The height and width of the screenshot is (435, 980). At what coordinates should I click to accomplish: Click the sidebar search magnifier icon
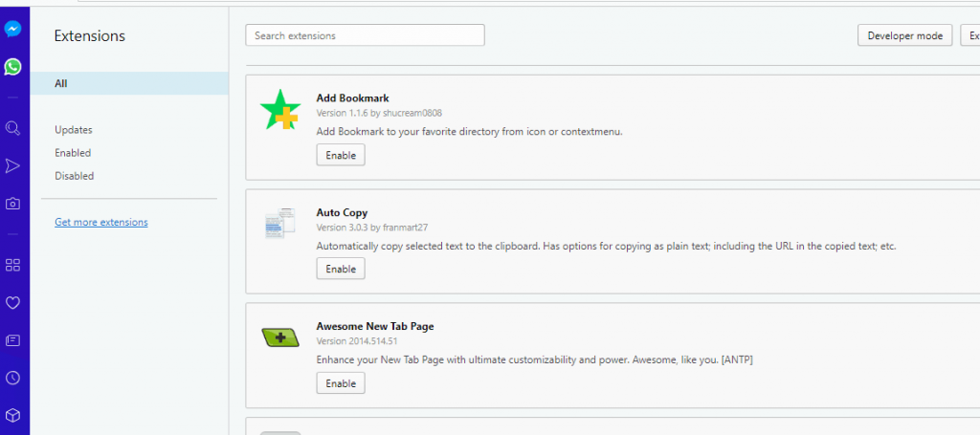point(12,128)
